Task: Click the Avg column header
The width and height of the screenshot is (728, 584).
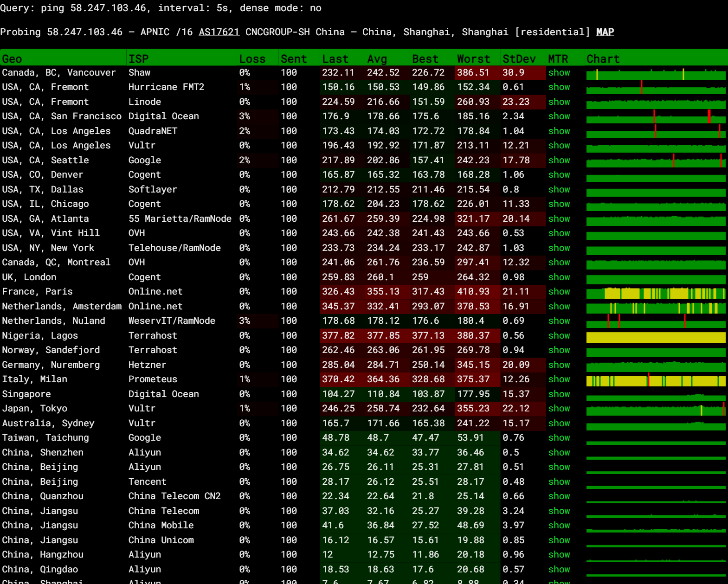Action: pos(377,59)
